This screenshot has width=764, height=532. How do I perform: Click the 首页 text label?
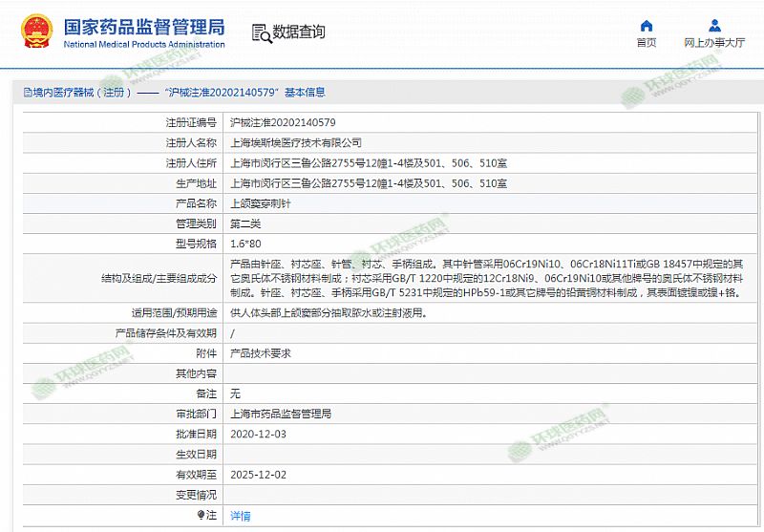coord(647,43)
